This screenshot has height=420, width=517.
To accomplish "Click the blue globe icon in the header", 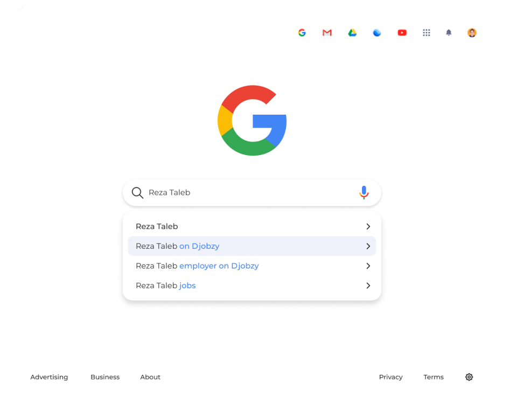I will pos(377,33).
